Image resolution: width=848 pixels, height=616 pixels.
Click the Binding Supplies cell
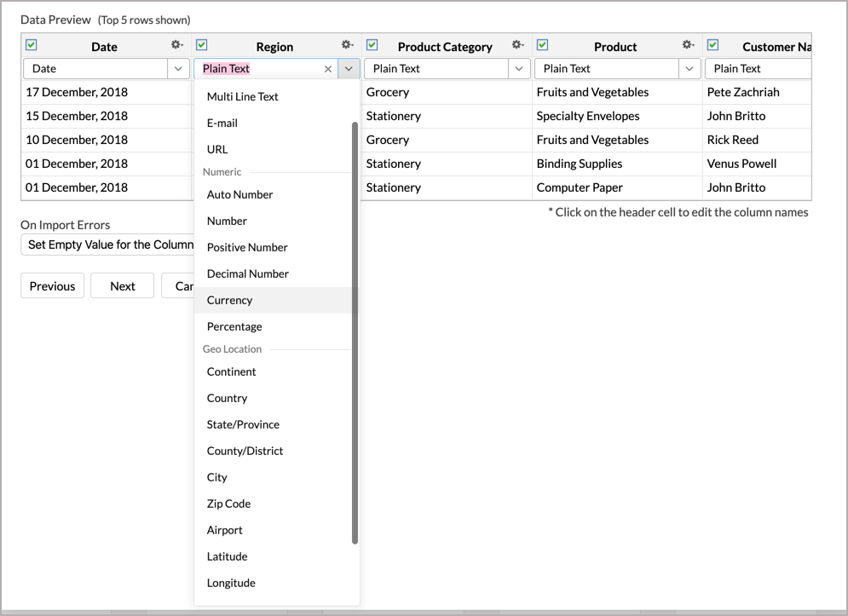[x=617, y=164]
